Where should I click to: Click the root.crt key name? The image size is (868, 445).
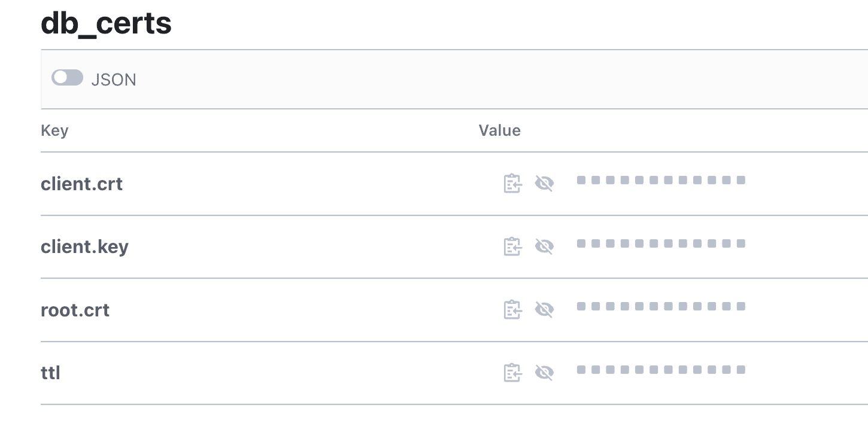point(75,310)
